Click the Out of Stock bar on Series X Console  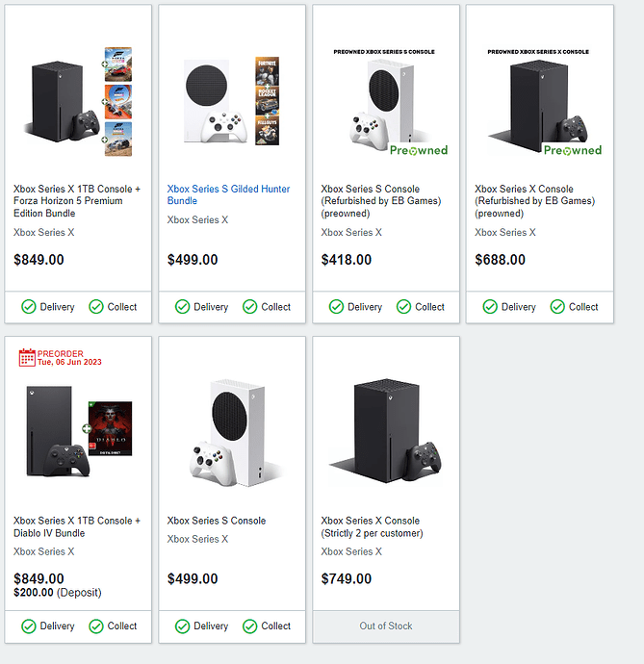pos(386,626)
